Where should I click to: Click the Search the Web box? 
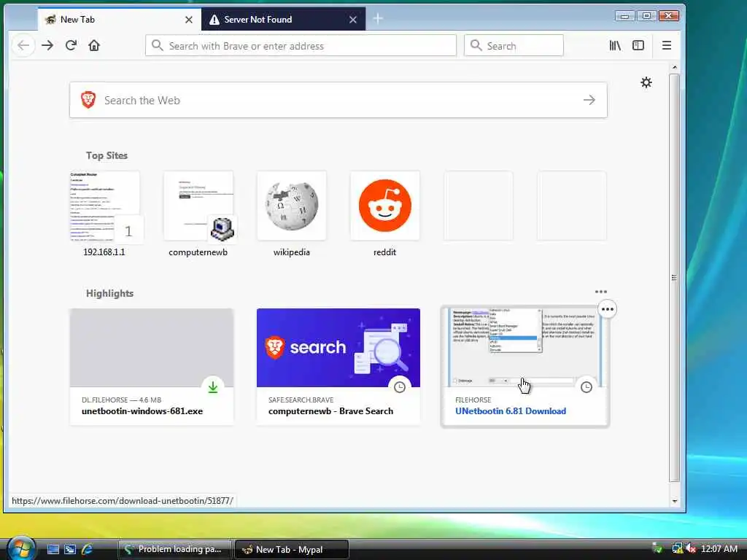(x=338, y=100)
